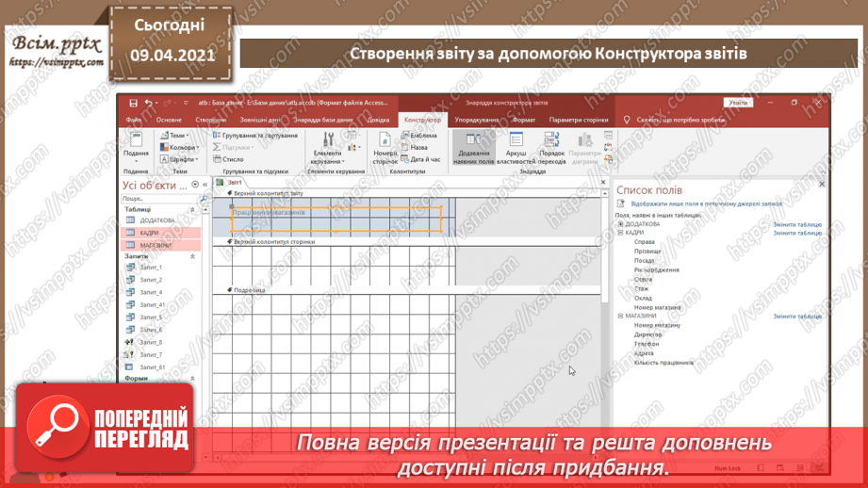Select the Директор field in field list
868x488 pixels.
[x=647, y=334]
